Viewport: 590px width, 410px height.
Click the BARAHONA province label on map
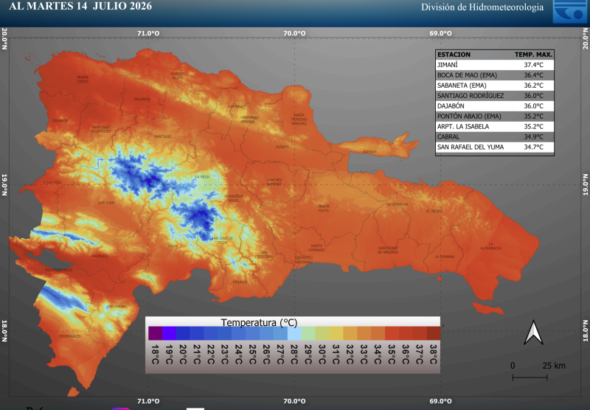tap(117, 307)
